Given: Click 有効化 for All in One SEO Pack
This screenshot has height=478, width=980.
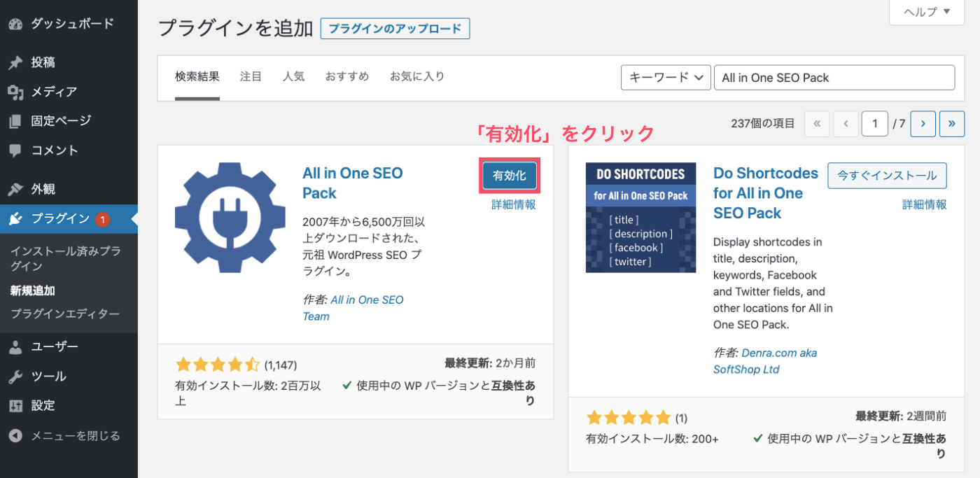Looking at the screenshot, I should [x=509, y=176].
